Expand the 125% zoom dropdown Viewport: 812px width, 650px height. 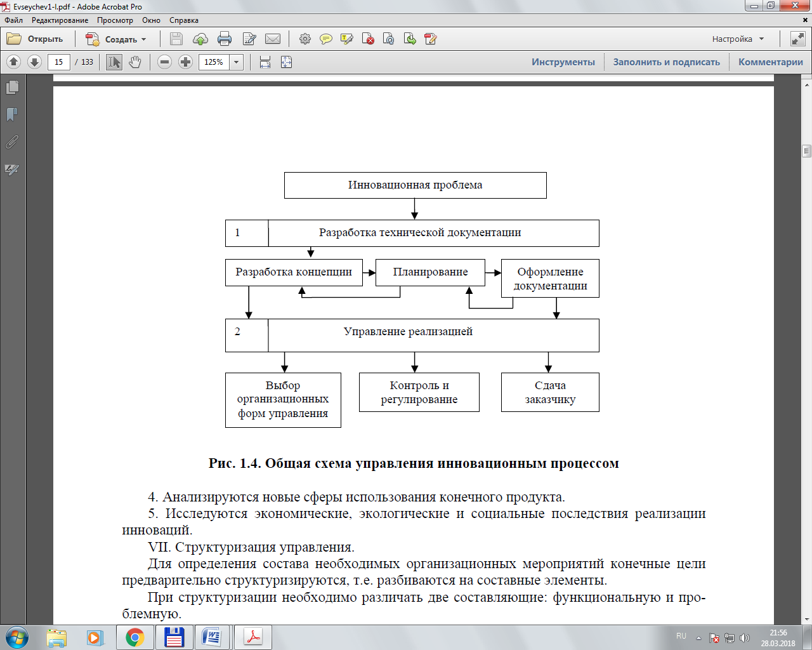click(x=237, y=62)
